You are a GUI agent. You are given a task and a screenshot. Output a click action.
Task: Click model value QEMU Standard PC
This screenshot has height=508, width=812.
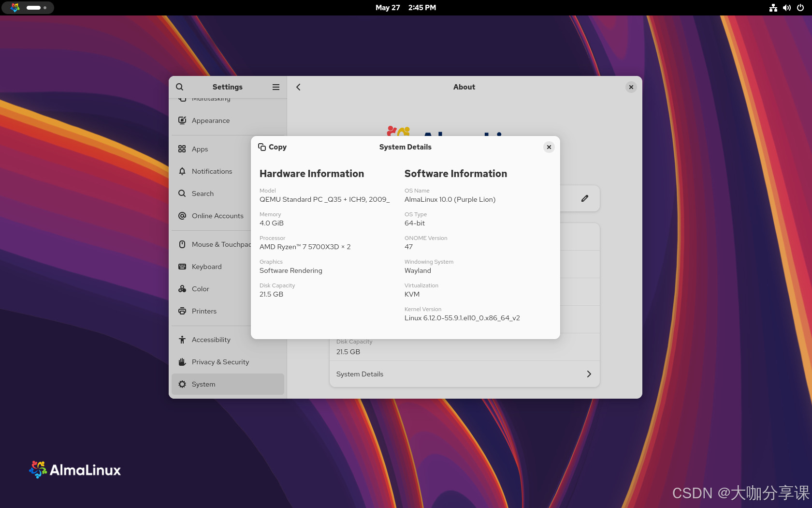point(324,199)
